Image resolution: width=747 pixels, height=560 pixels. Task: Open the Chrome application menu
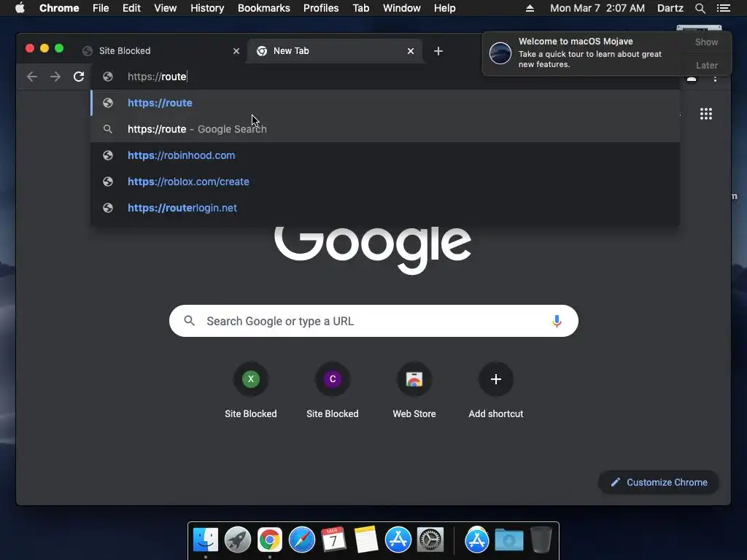click(59, 8)
